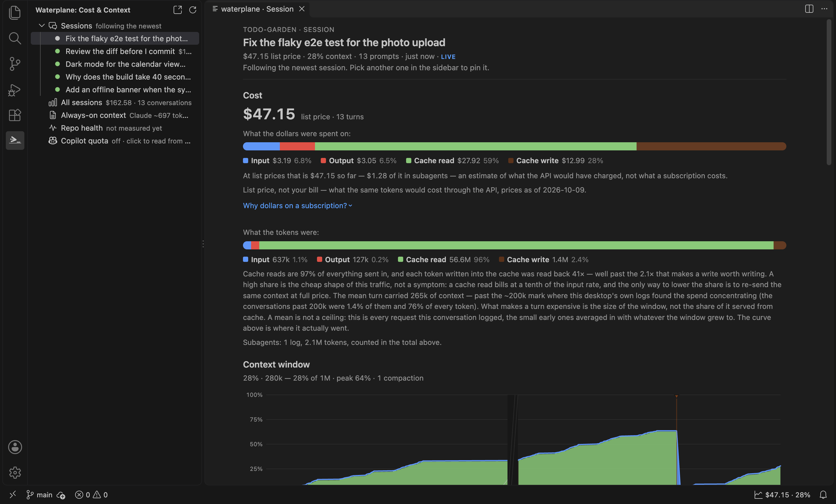This screenshot has height=504, width=836.
Task: Open the Search view icon
Action: point(15,38)
